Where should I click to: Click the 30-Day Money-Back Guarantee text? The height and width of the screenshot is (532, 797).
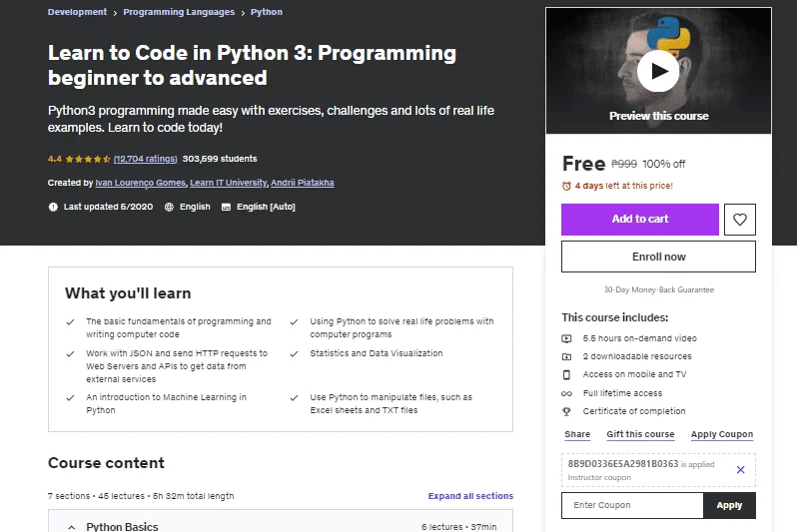[x=659, y=289]
